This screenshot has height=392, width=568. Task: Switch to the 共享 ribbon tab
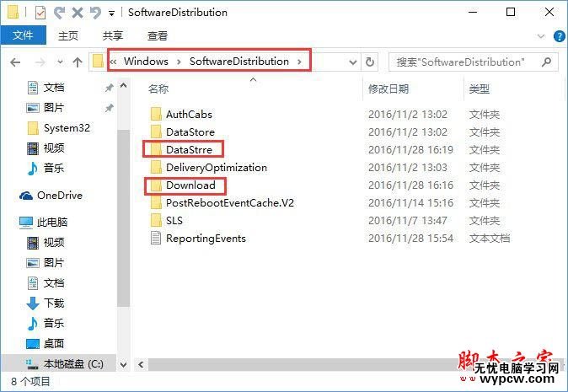113,35
